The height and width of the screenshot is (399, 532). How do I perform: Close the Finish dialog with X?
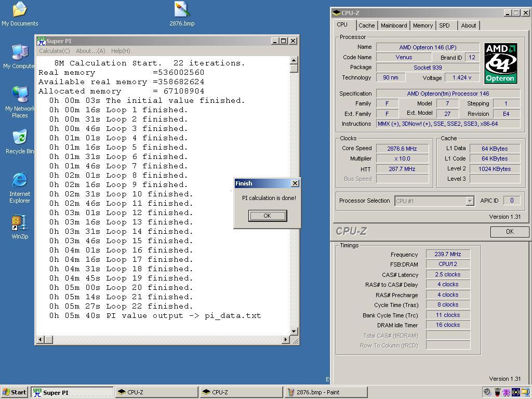point(295,183)
